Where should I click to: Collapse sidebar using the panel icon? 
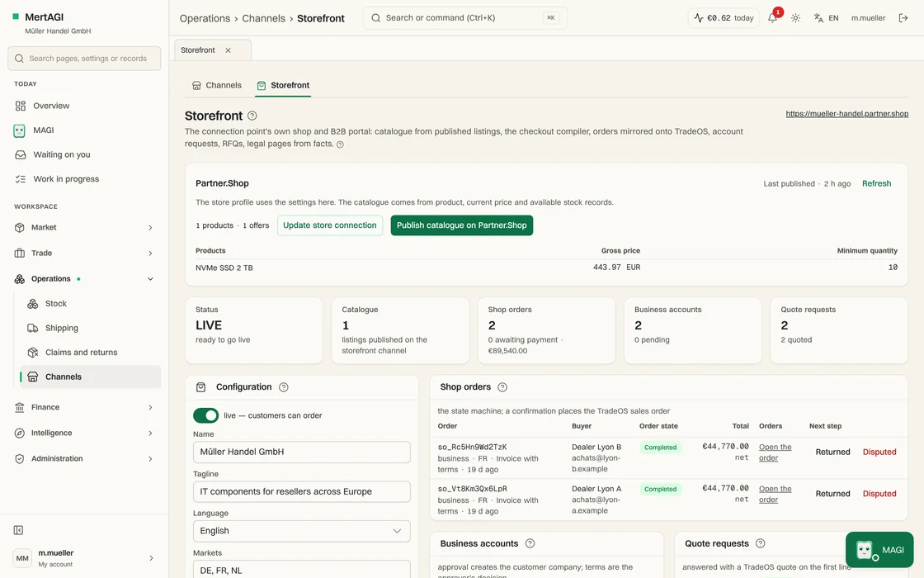tap(18, 530)
